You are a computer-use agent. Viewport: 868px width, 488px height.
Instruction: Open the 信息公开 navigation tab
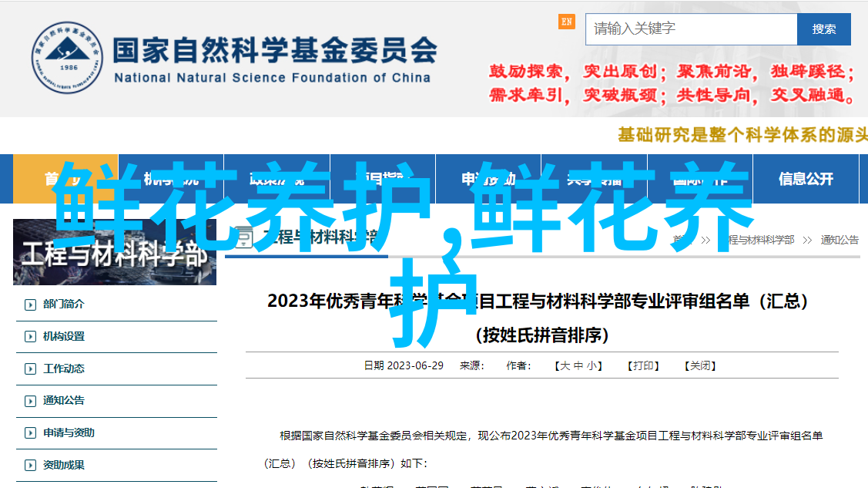tap(806, 179)
